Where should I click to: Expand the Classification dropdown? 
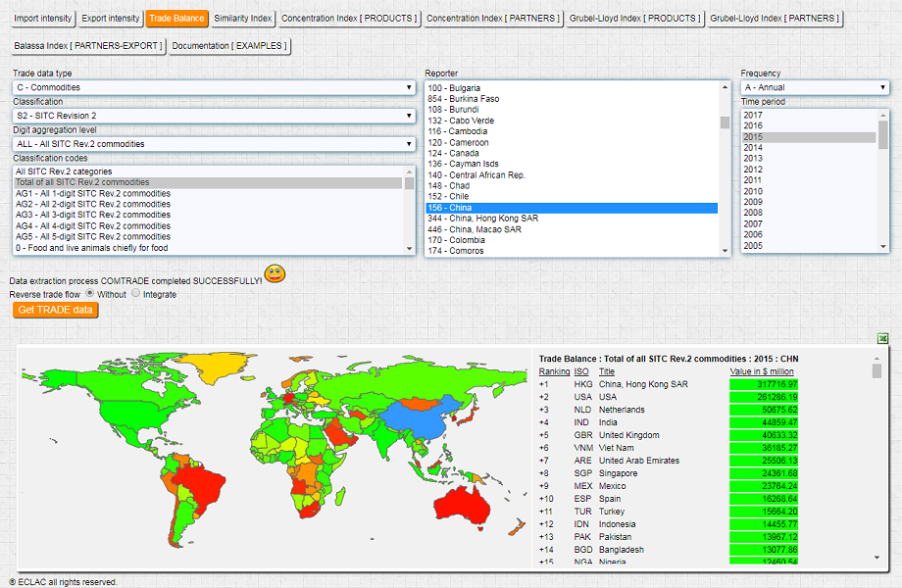coord(214,116)
